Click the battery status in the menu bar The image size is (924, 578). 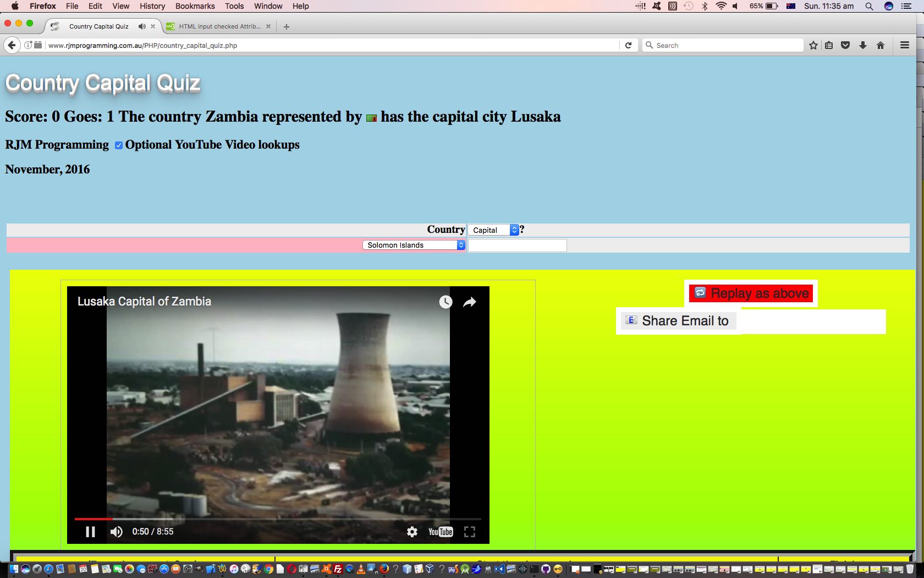click(763, 6)
